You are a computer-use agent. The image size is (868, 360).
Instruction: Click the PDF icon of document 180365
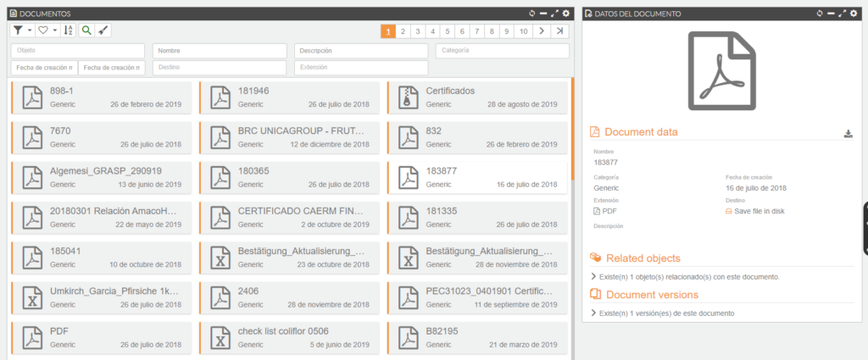(221, 178)
